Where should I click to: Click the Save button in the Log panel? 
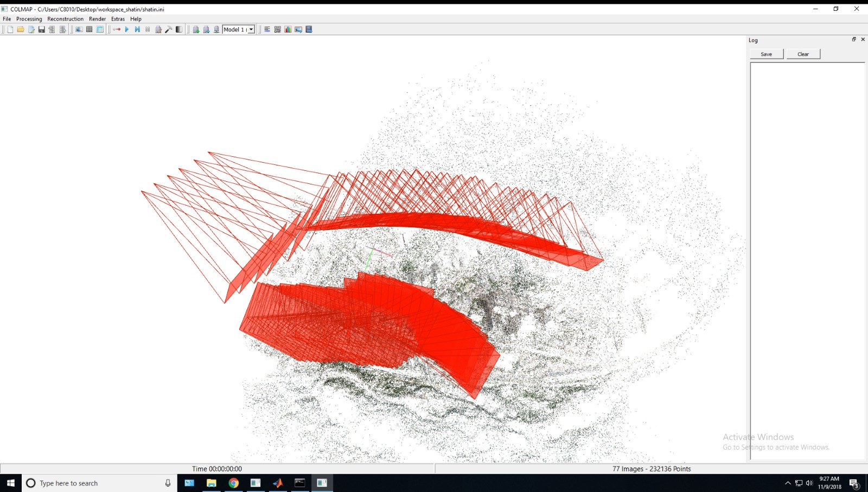point(765,54)
